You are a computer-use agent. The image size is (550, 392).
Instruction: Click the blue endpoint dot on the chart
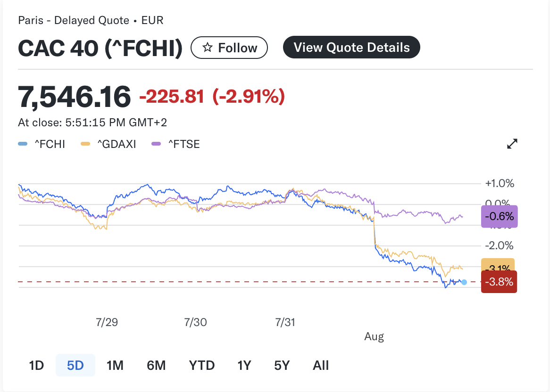pos(464,282)
